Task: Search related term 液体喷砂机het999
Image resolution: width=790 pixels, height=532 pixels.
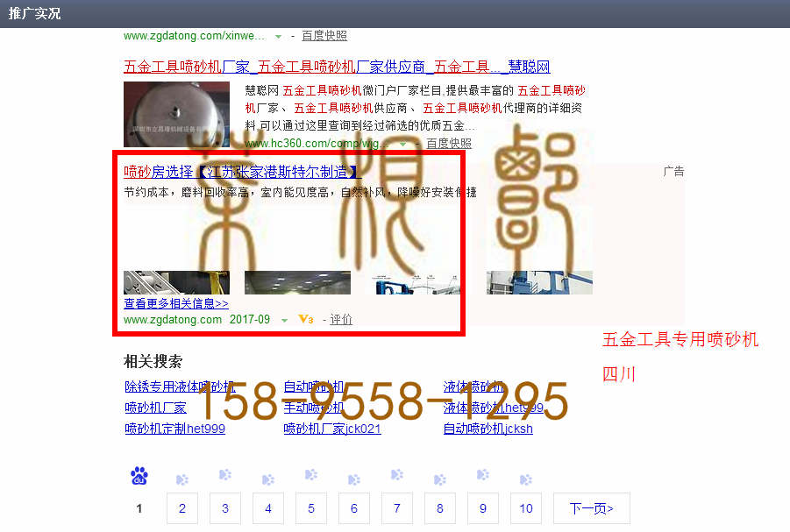Action: click(x=494, y=408)
